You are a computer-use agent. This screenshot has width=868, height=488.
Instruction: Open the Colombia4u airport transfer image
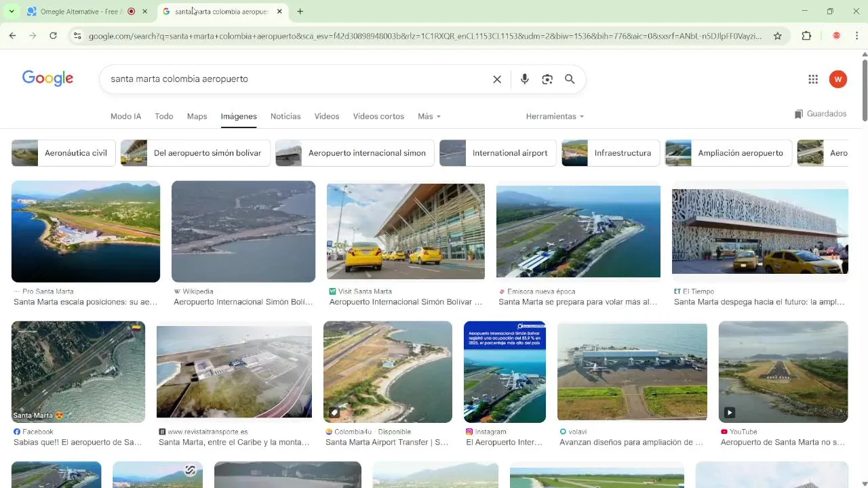388,372
